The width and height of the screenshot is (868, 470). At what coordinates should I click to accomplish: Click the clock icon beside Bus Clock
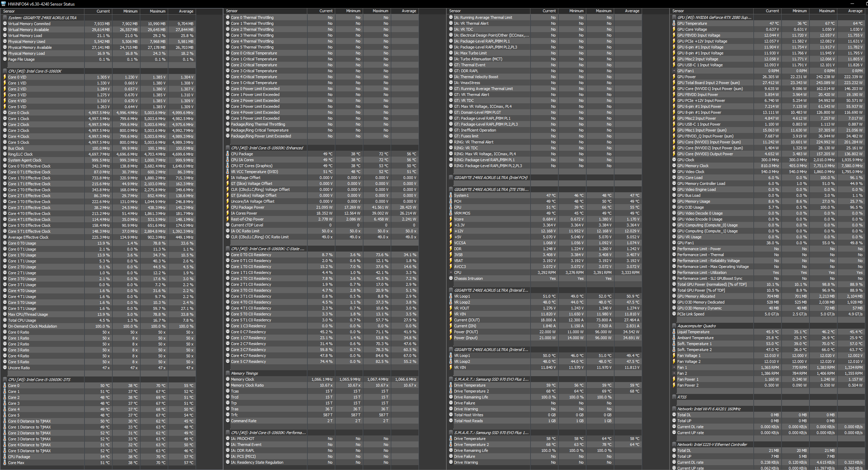pos(5,148)
